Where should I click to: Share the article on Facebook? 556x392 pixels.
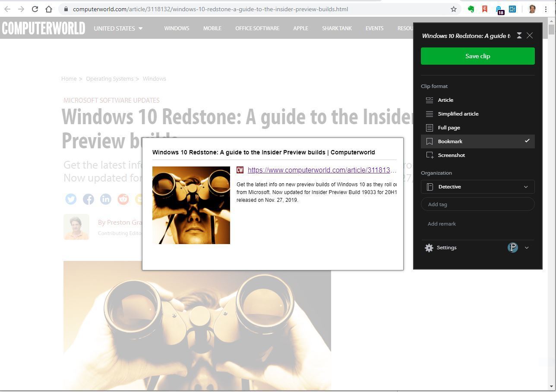88,199
